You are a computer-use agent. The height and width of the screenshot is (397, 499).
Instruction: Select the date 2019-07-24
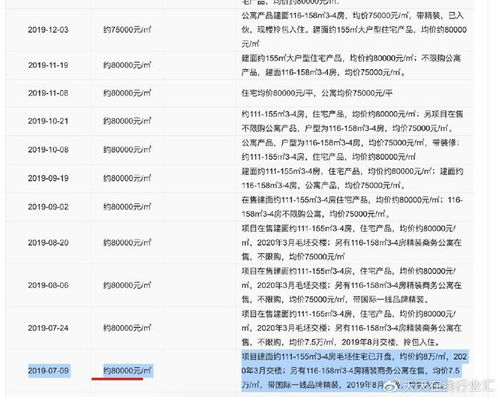[x=48, y=328]
